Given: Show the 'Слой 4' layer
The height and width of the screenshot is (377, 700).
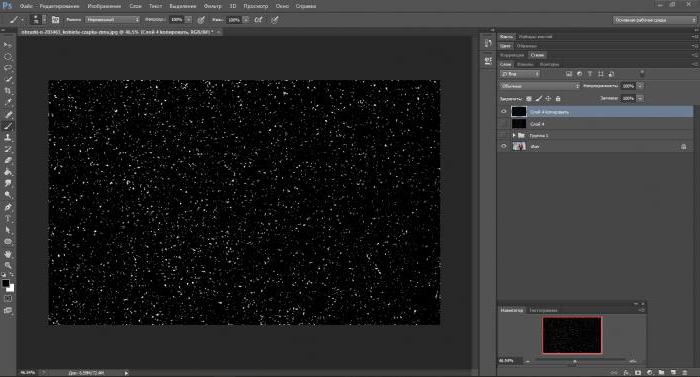Looking at the screenshot, I should point(504,124).
